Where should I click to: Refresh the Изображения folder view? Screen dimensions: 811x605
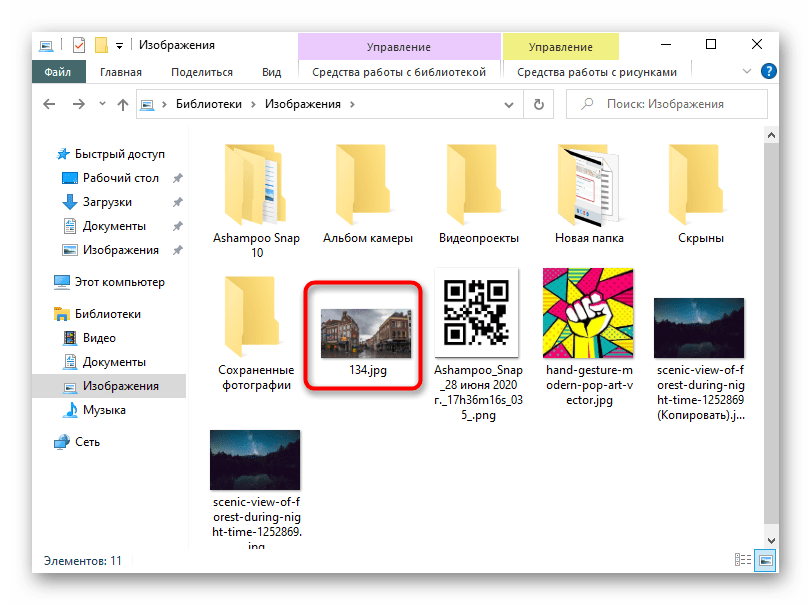(x=539, y=104)
